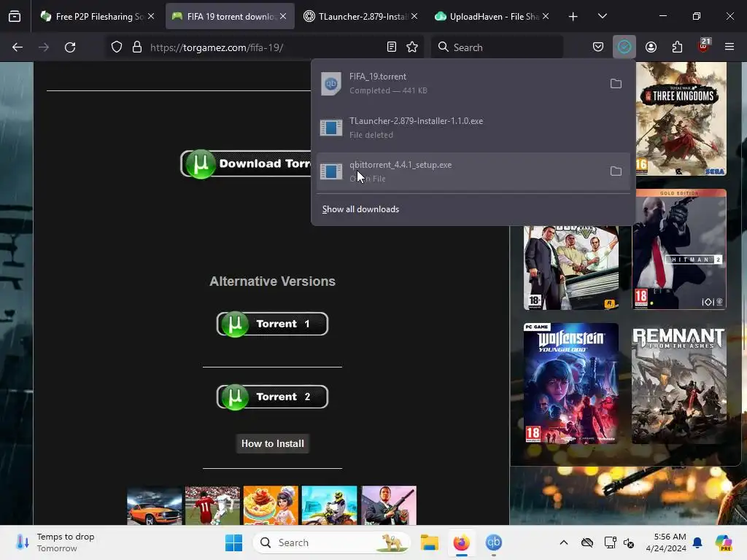Click the Firefox taskbar icon
The height and width of the screenshot is (560, 747).
(x=461, y=542)
